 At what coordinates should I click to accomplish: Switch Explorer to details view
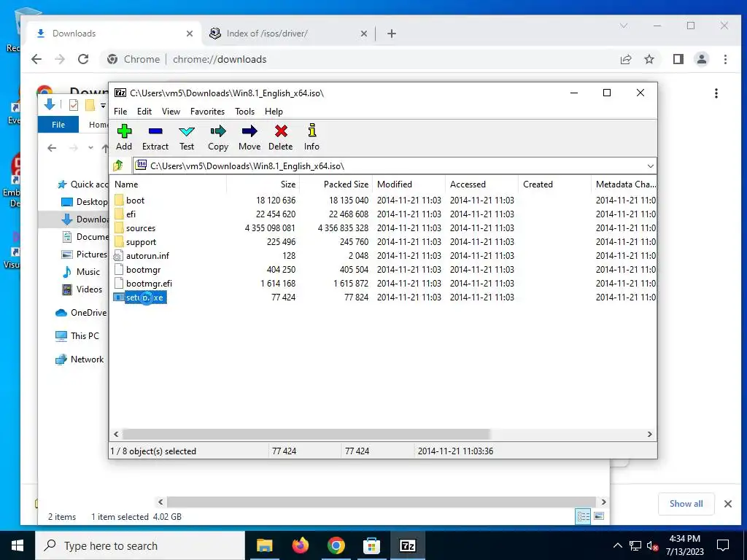coord(583,516)
